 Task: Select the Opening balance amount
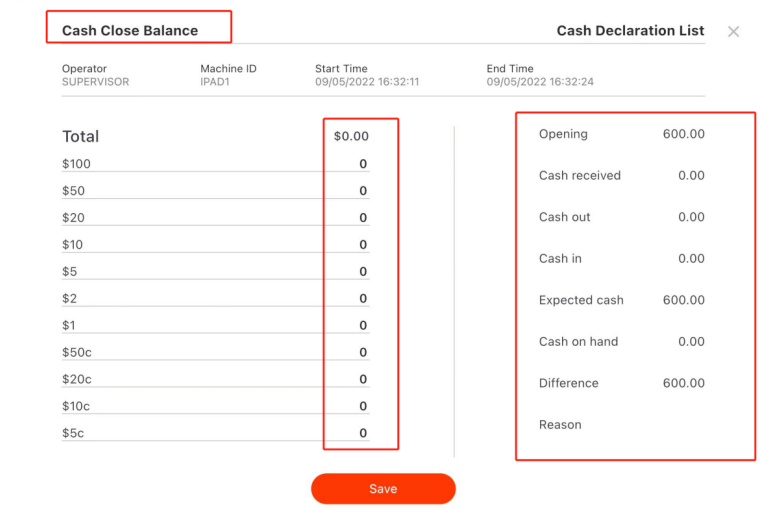(x=683, y=134)
